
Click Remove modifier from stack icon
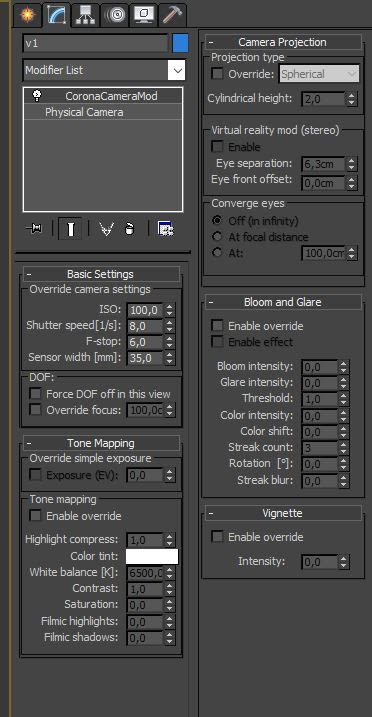click(x=130, y=229)
